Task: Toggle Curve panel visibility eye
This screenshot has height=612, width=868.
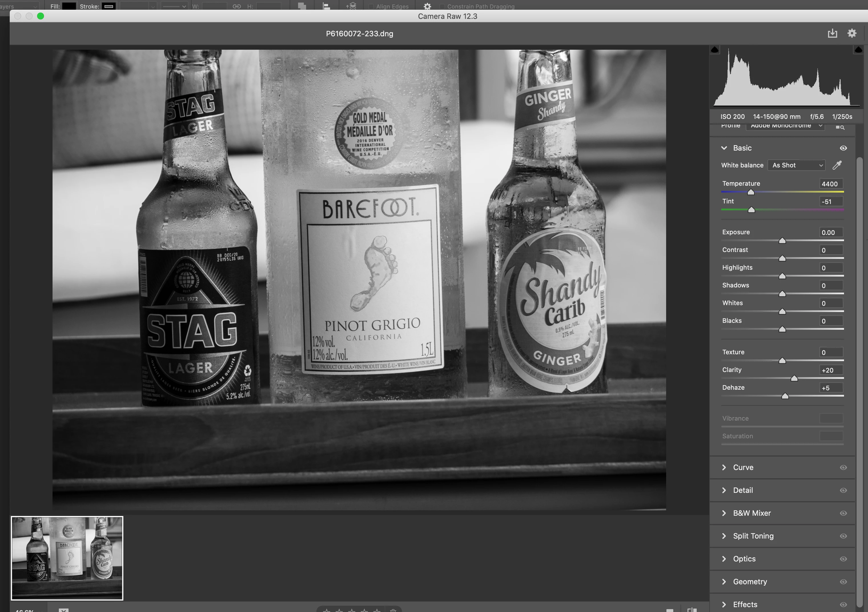Action: pos(843,467)
